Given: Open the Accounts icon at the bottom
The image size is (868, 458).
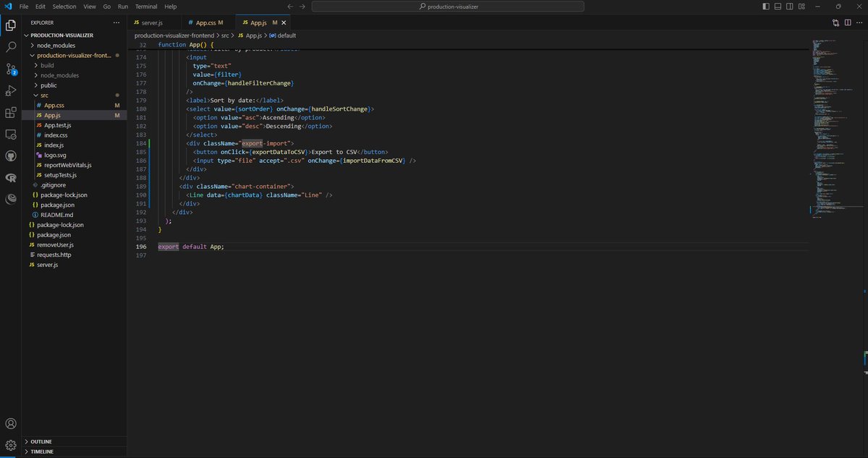Looking at the screenshot, I should point(10,423).
